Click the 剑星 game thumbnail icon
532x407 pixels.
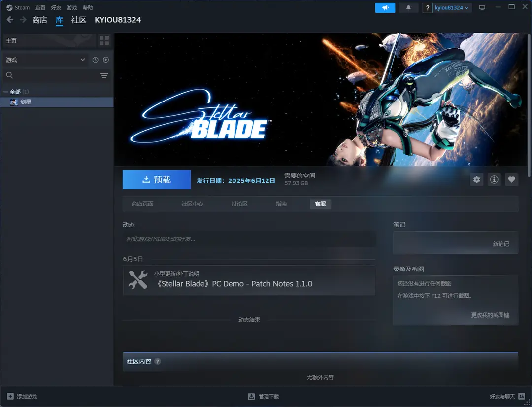click(14, 102)
